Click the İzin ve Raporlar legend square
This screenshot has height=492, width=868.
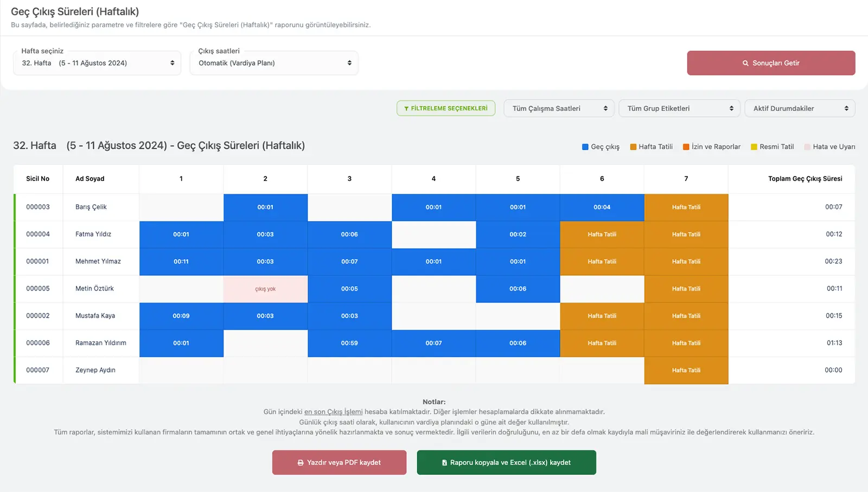coord(686,147)
